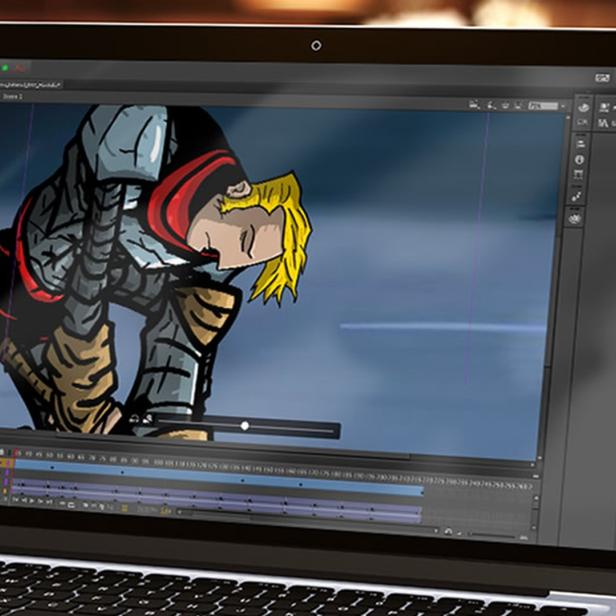Click the stage zoom percentage field
616x616 pixels.
click(543, 106)
